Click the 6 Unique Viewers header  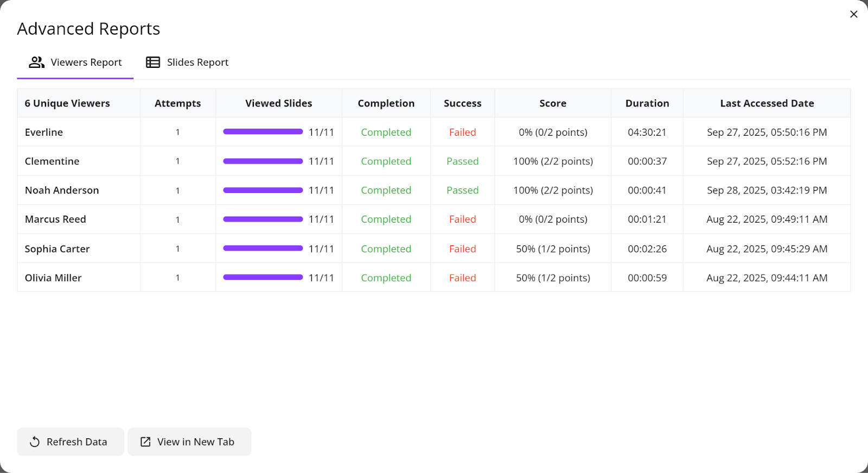[67, 103]
